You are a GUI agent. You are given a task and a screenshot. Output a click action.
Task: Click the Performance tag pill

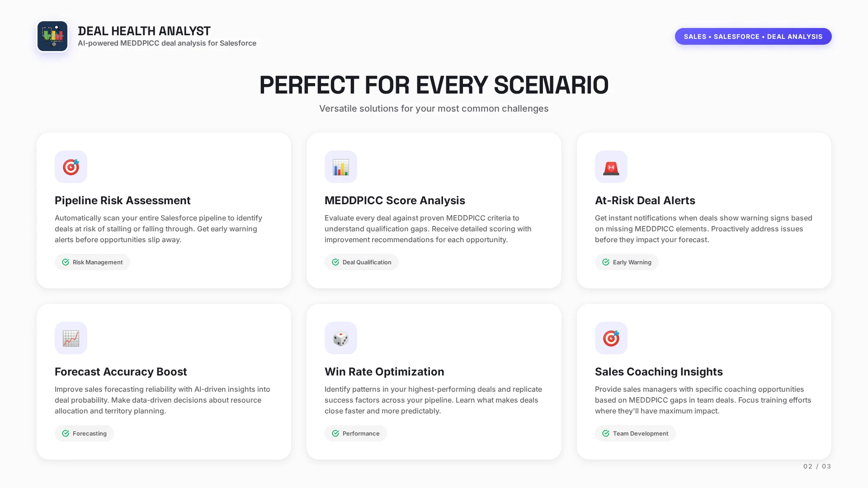pos(356,433)
